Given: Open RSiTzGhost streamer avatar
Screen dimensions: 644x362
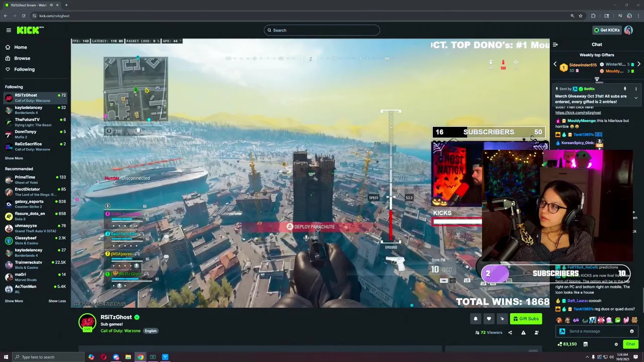Looking at the screenshot, I should point(87,322).
